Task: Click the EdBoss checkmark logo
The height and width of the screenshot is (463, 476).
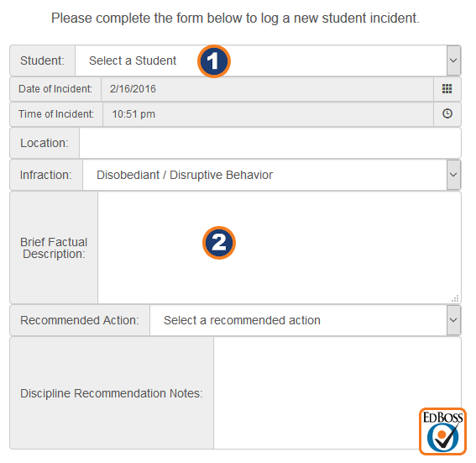Action: click(442, 432)
